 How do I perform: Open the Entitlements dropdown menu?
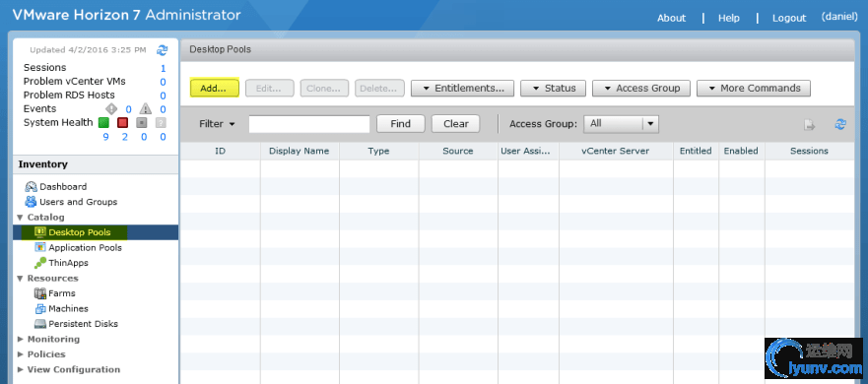click(x=462, y=88)
